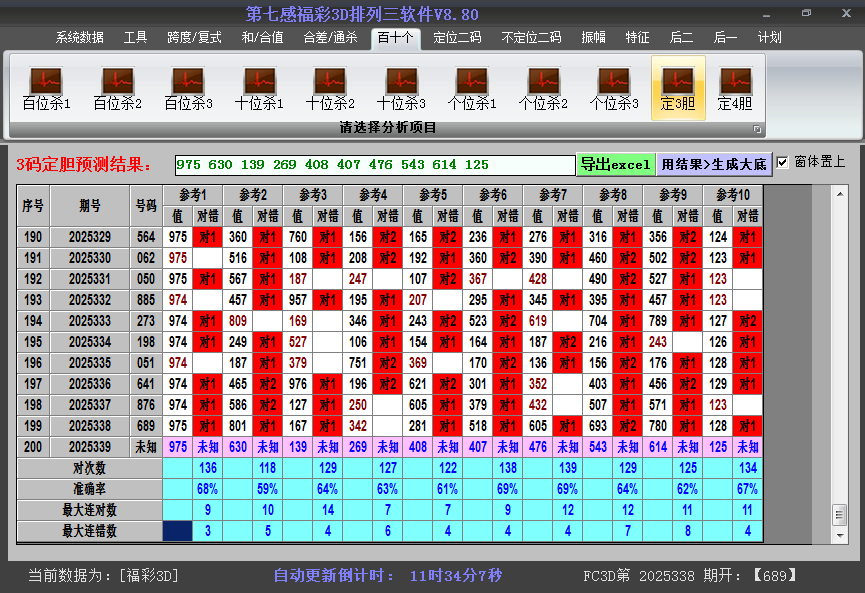Click the 导出excel button
The width and height of the screenshot is (865, 593).
[615, 164]
